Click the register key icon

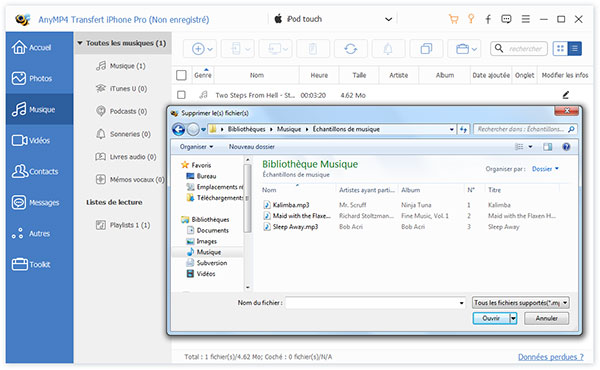click(471, 19)
